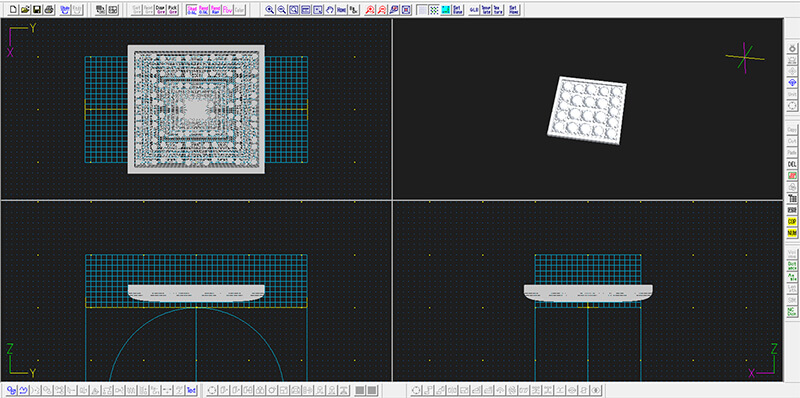Screen dimensions: 800x398
Task: Click the dashed circle icon in right toolbar
Action: pyautogui.click(x=792, y=106)
